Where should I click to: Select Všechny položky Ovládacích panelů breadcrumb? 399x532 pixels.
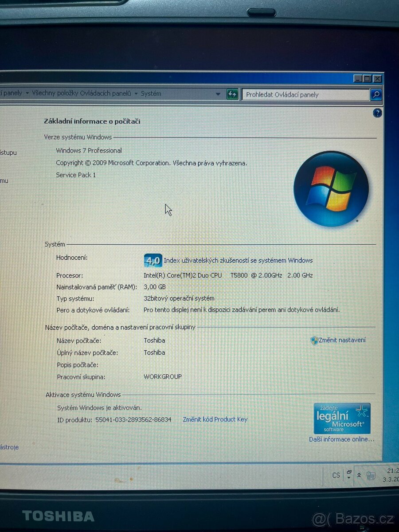point(82,93)
